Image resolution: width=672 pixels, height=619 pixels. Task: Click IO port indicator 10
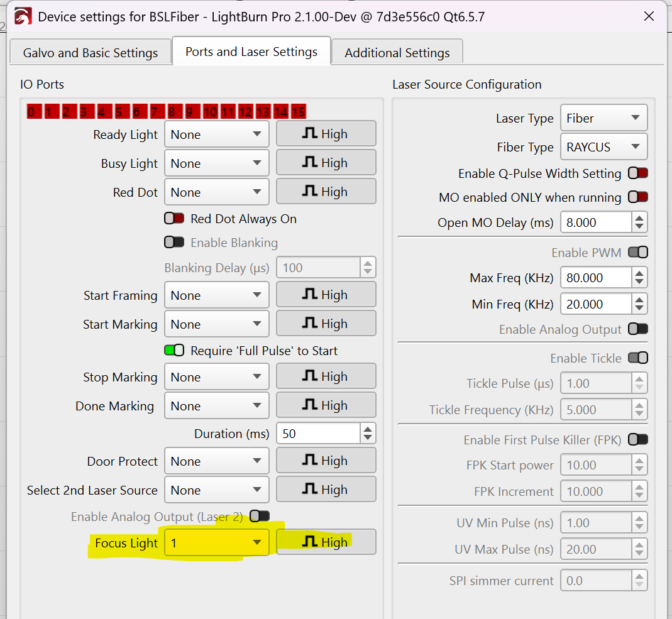click(x=211, y=112)
